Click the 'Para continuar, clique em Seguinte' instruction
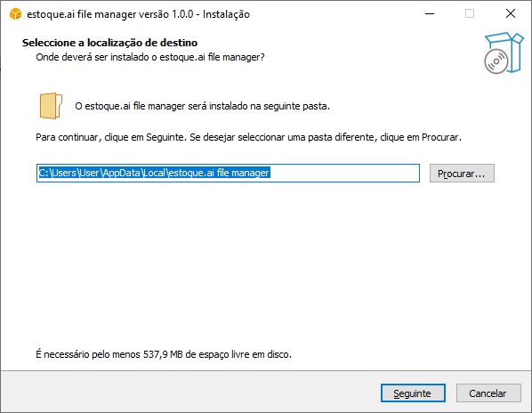Screen dimensions: 532x413 (x=111, y=137)
